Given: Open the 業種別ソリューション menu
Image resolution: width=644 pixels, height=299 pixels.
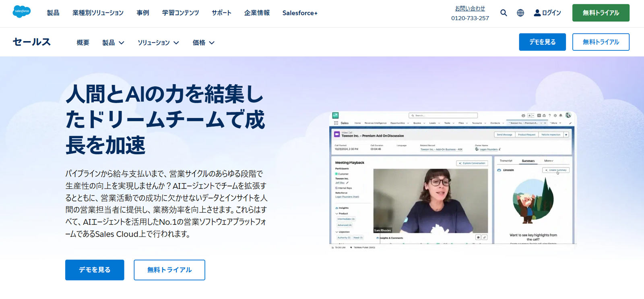Looking at the screenshot, I should pyautogui.click(x=98, y=13).
